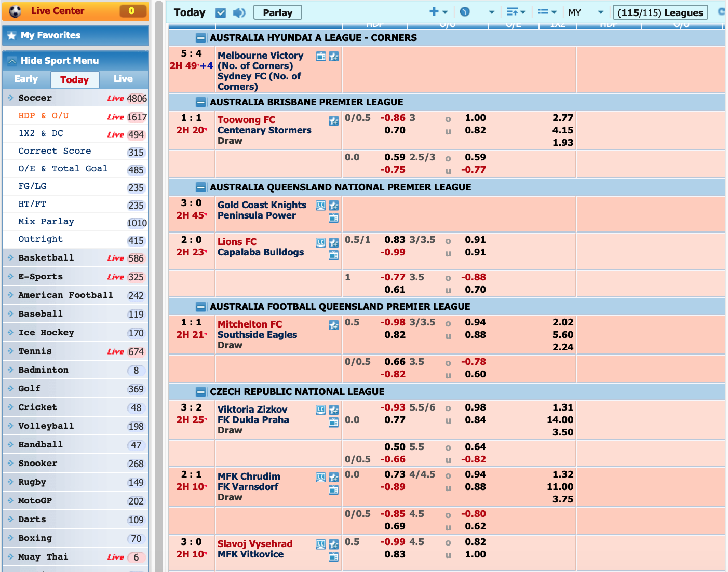Image resolution: width=728 pixels, height=572 pixels.
Task: Collapse Australia Brisbane Premier League section
Action: [200, 102]
